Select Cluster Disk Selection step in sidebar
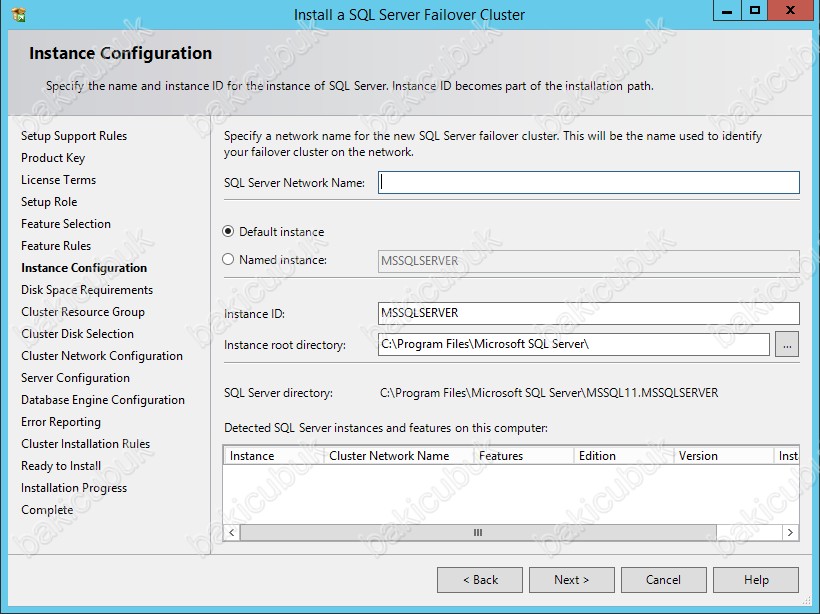The height and width of the screenshot is (614, 820). point(77,334)
